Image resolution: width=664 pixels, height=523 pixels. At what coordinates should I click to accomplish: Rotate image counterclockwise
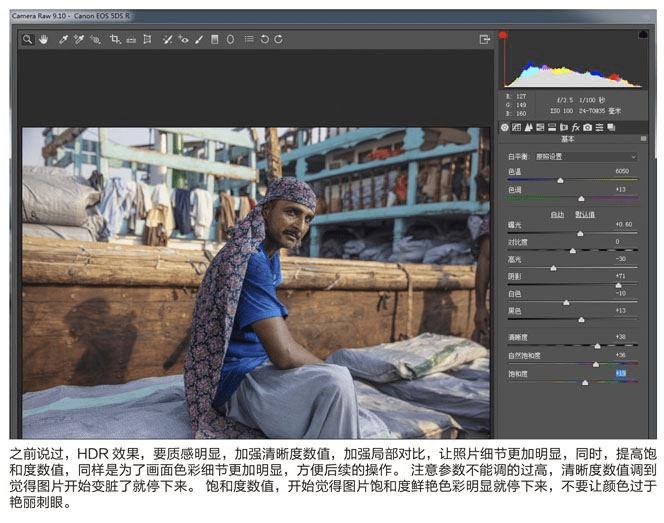[x=265, y=39]
